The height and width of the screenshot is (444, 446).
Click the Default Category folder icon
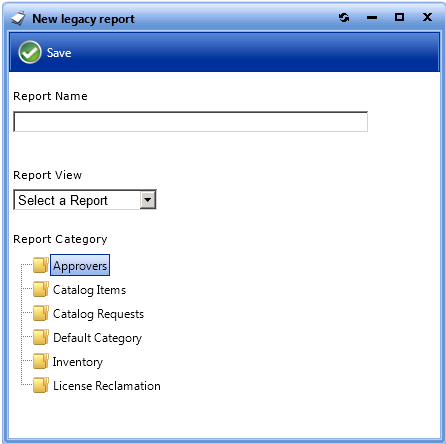tap(41, 337)
